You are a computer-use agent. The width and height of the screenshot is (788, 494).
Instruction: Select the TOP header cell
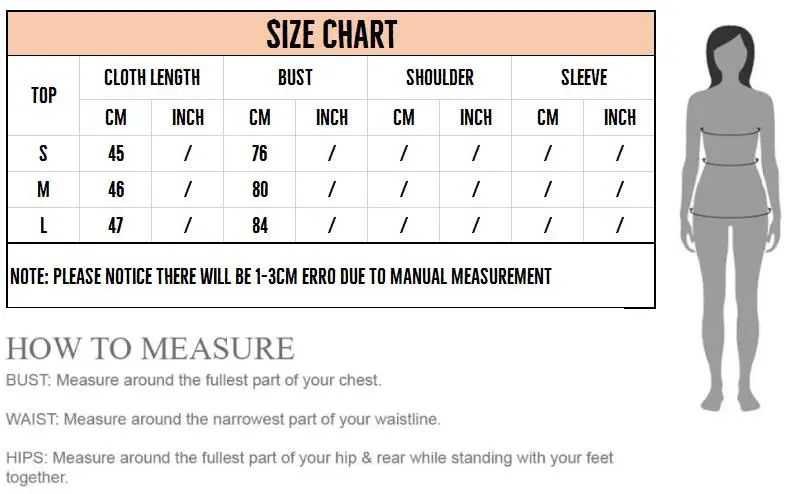[44, 95]
